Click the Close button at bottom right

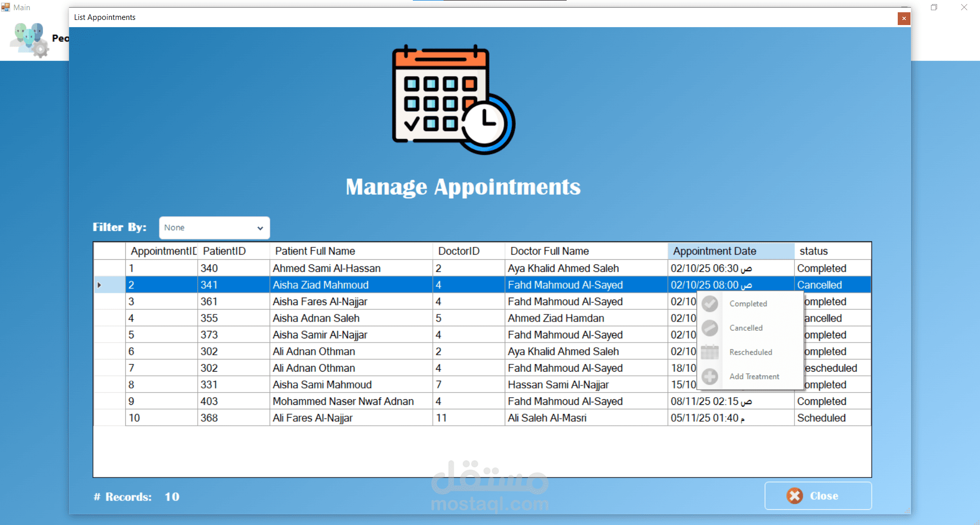tap(818, 495)
